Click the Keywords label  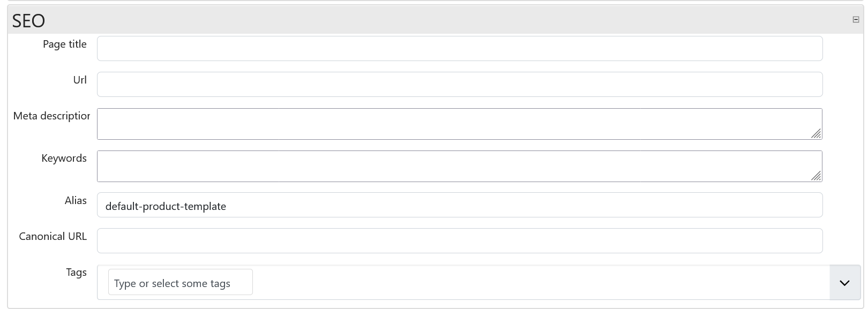(64, 159)
